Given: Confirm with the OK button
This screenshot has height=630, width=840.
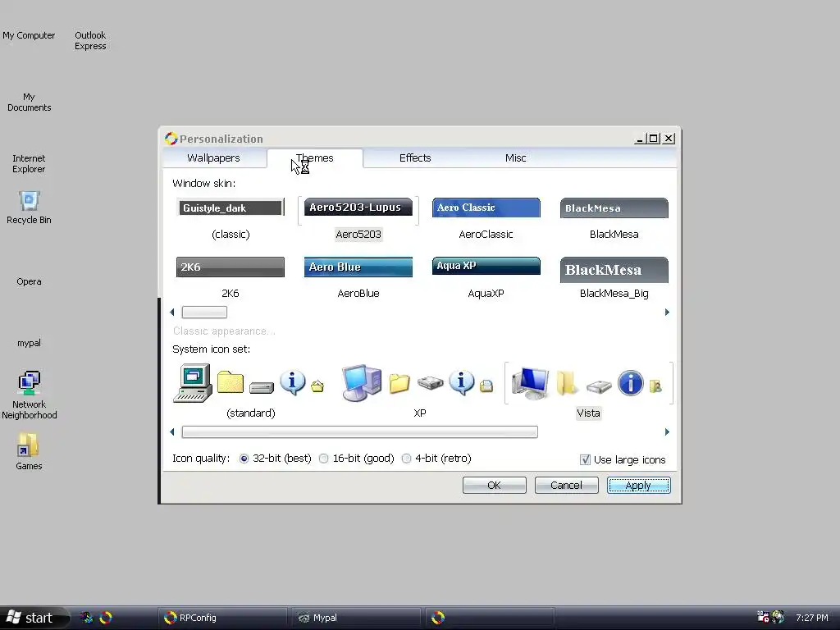Looking at the screenshot, I should pos(494,486).
